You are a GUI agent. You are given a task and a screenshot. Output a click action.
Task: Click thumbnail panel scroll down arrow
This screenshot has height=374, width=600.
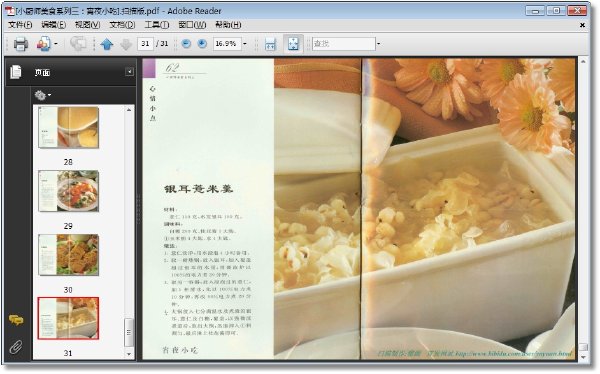[x=129, y=354]
